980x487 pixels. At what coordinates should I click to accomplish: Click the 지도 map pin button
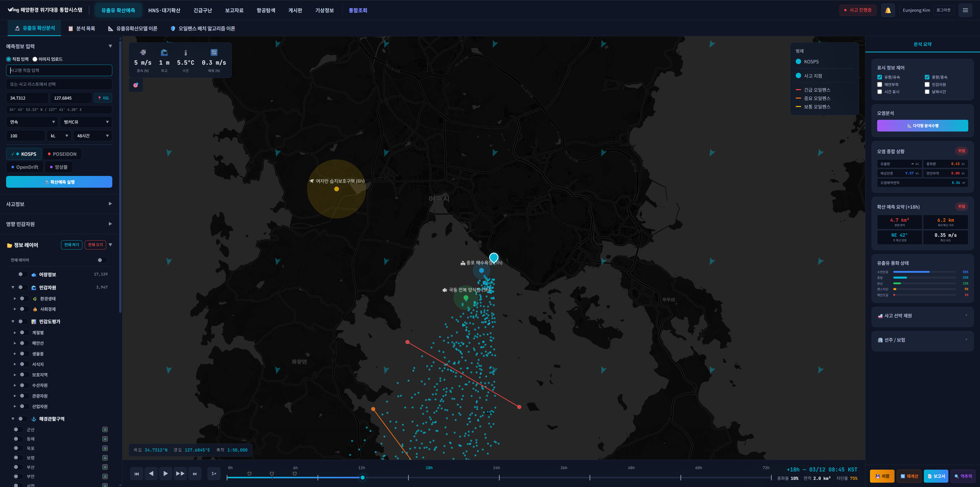[x=103, y=98]
